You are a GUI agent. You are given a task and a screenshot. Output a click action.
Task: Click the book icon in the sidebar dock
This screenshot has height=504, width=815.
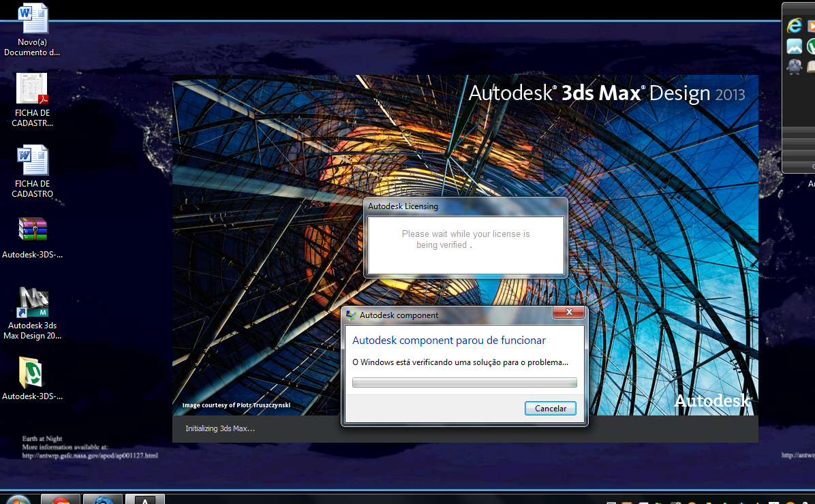811,67
